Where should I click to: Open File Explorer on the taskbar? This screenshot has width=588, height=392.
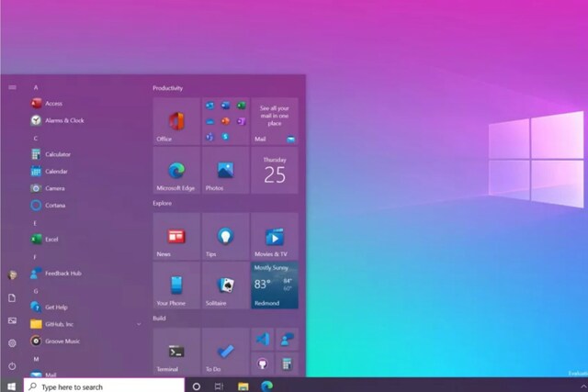tap(243, 386)
